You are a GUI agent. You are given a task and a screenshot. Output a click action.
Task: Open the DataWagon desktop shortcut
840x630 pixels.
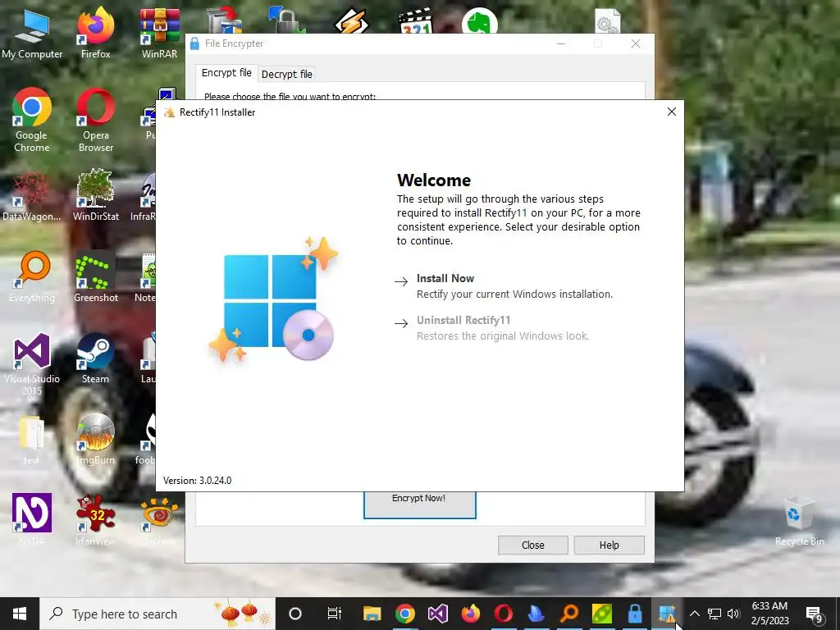[32, 197]
